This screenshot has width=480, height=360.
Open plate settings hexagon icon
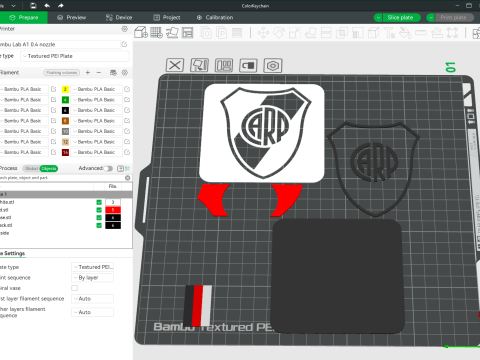tap(273, 65)
